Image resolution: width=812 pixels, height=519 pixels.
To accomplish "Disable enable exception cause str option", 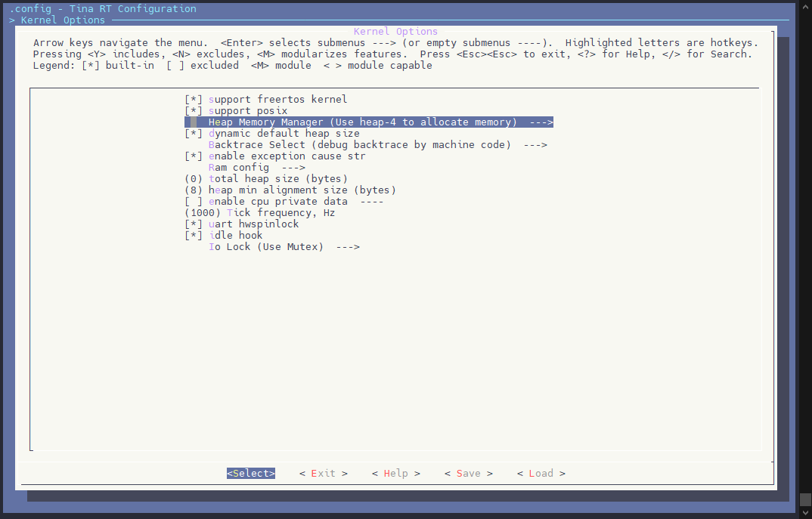I will click(194, 156).
